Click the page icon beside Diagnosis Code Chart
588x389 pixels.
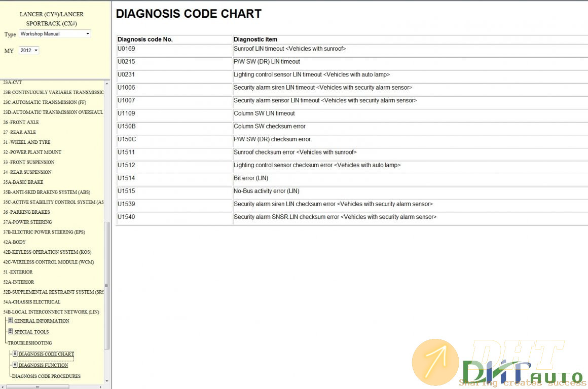15,354
